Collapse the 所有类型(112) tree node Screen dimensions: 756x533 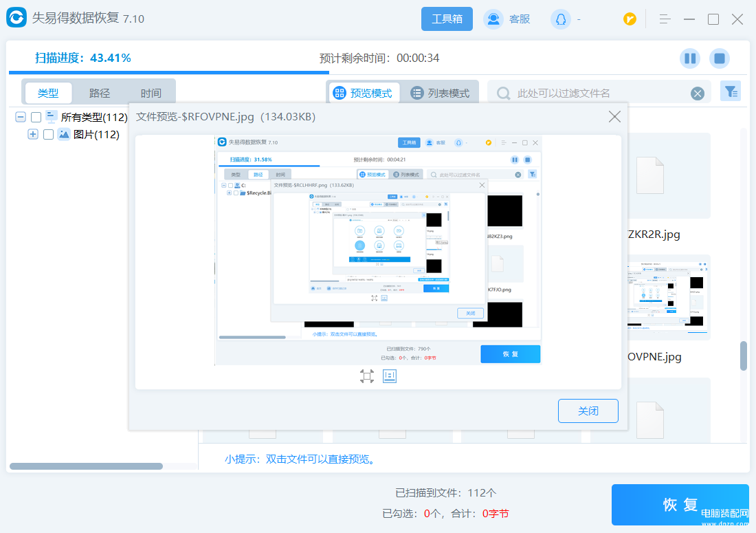[20, 117]
